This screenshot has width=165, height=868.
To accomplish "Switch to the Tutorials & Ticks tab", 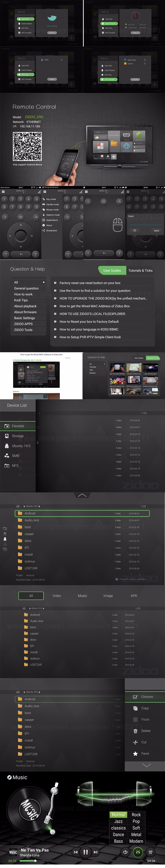I will (x=140, y=270).
